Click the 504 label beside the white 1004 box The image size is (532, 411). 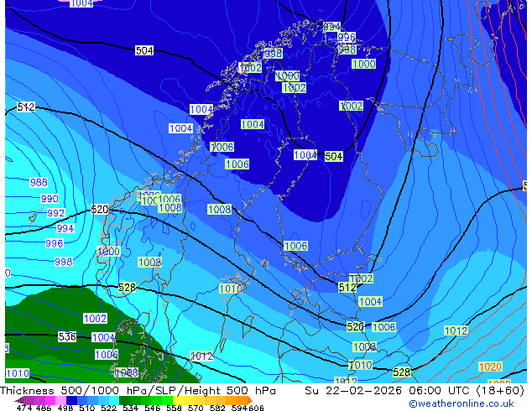pyautogui.click(x=333, y=156)
